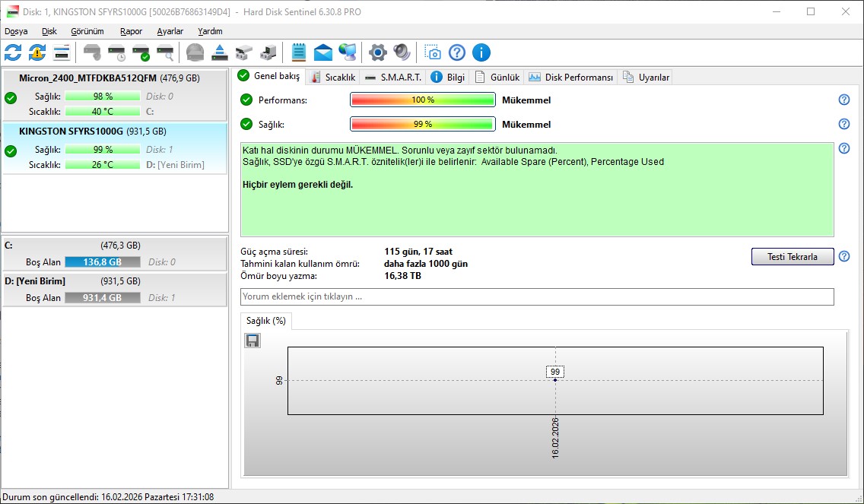Viewport: 864px width, 504px height.
Task: Select the Sağlık (%) graph tab
Action: pos(266,321)
